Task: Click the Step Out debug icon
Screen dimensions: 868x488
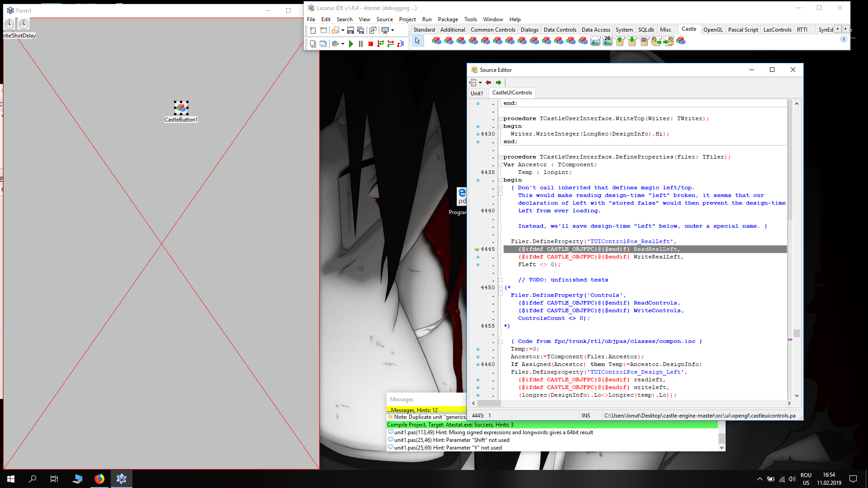Action: (x=401, y=44)
